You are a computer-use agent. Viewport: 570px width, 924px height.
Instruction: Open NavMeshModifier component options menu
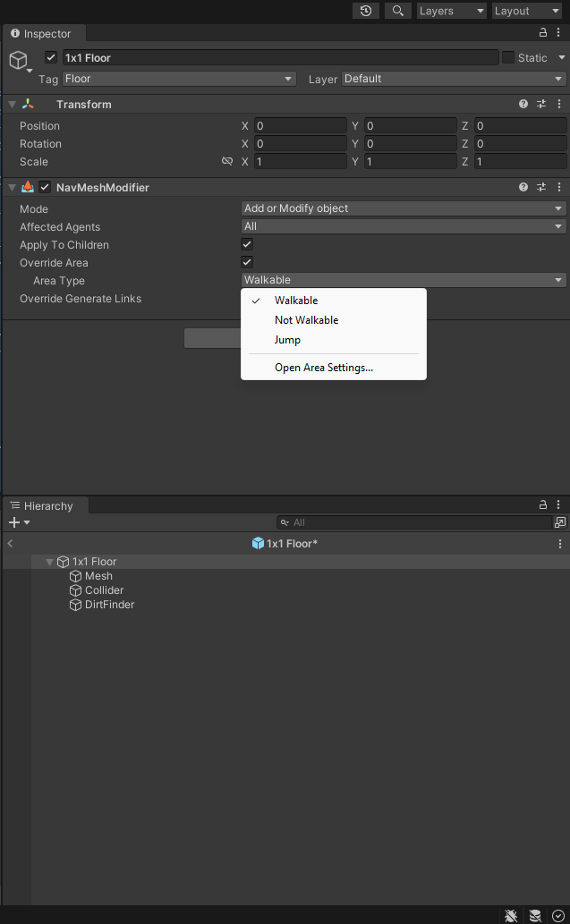(558, 187)
